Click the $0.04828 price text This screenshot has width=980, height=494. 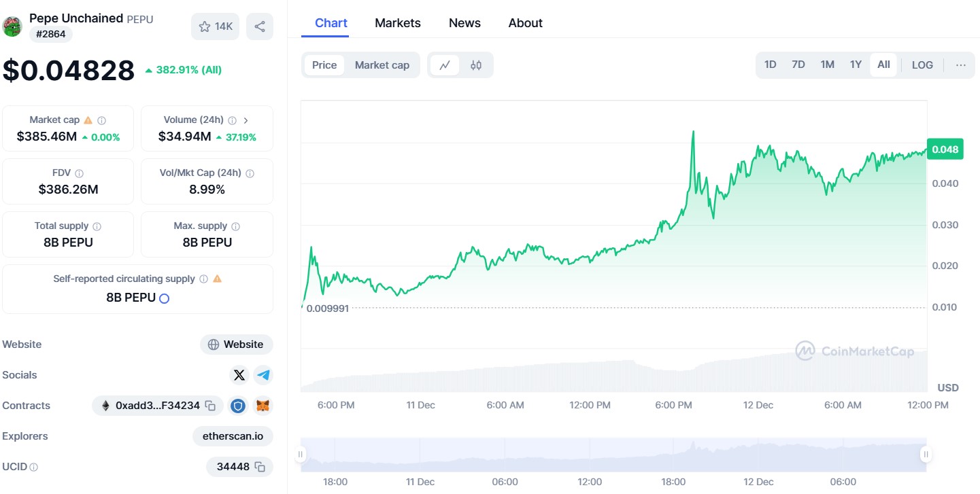69,70
